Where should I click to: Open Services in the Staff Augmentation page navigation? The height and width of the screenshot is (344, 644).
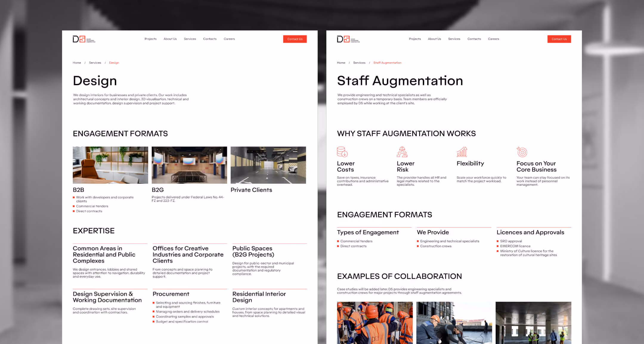(x=454, y=39)
